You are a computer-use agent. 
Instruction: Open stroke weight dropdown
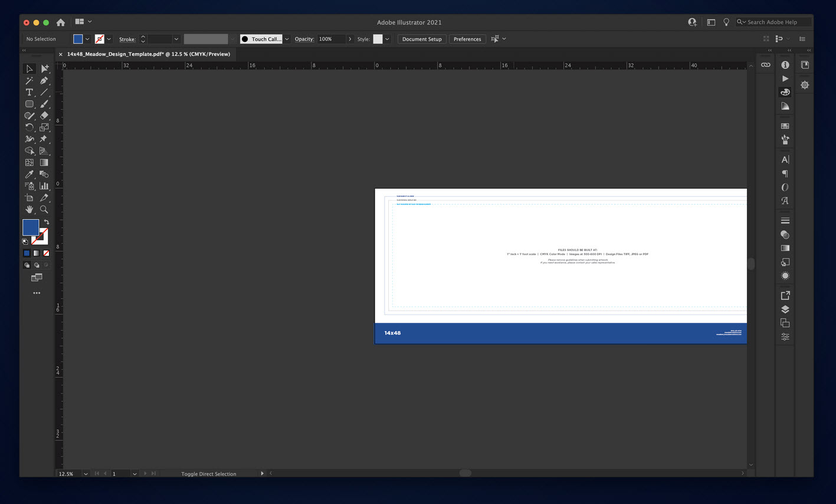[x=176, y=39]
